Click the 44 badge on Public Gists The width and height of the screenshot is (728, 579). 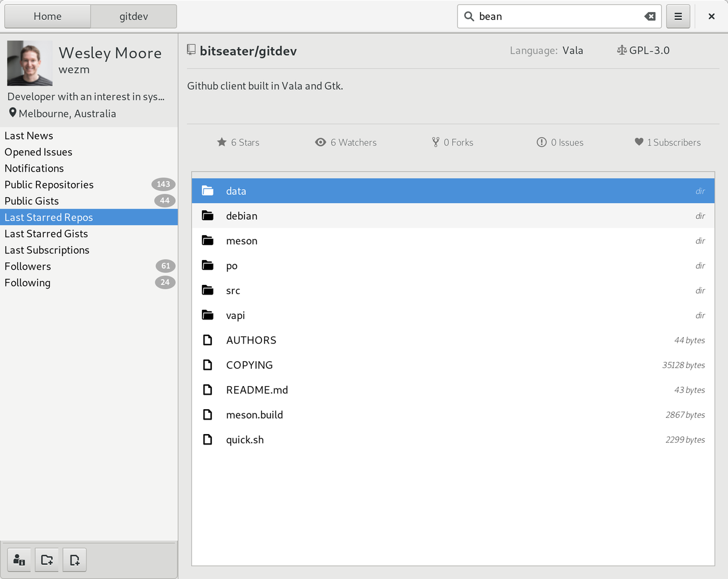165,201
